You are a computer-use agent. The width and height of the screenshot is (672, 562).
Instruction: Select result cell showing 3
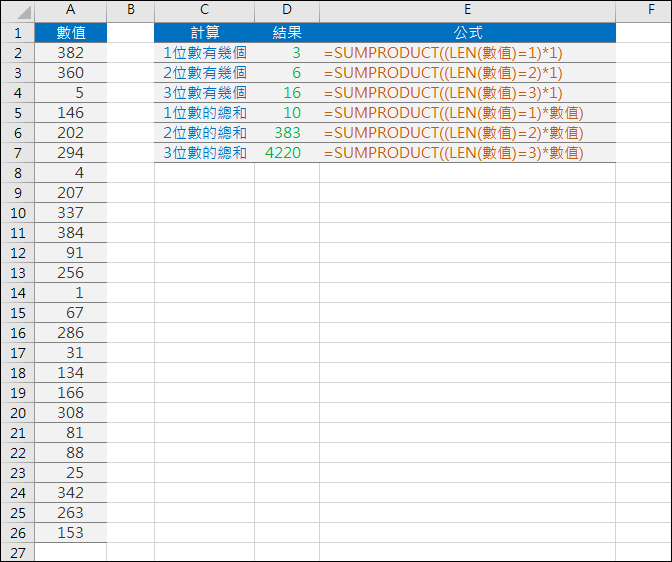point(287,53)
